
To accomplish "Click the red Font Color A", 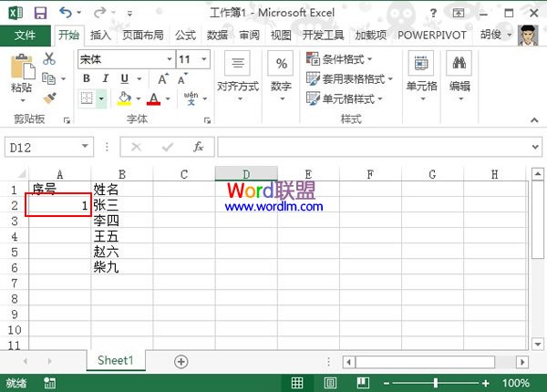I will [154, 98].
